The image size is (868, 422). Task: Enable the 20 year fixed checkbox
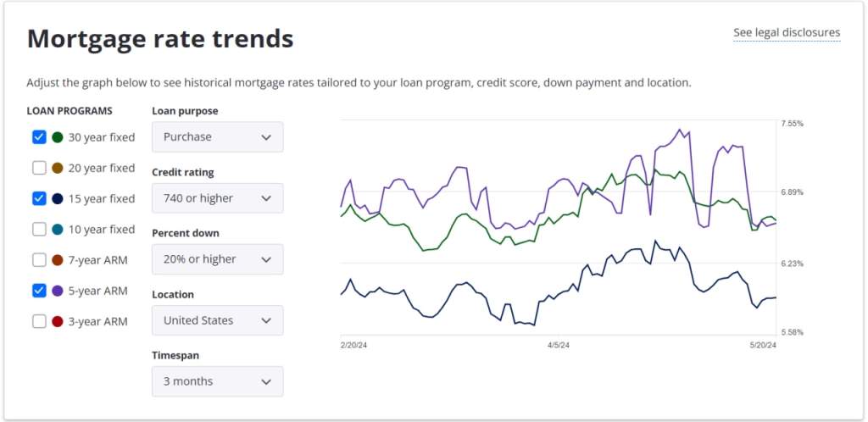(39, 168)
